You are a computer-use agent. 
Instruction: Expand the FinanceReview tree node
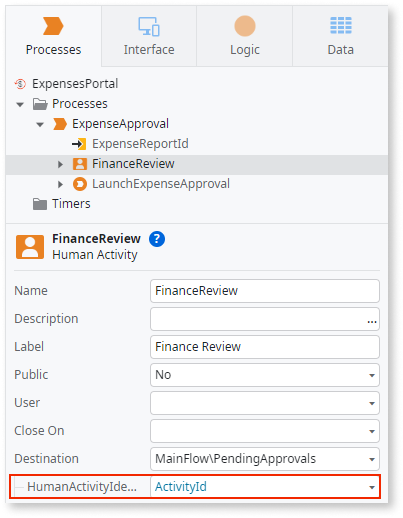tap(60, 164)
